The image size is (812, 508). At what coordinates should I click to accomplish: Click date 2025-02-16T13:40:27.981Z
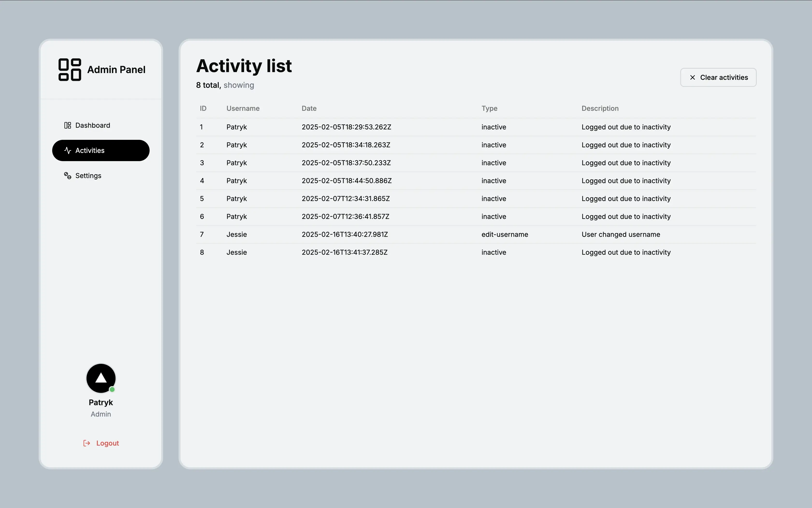point(345,234)
